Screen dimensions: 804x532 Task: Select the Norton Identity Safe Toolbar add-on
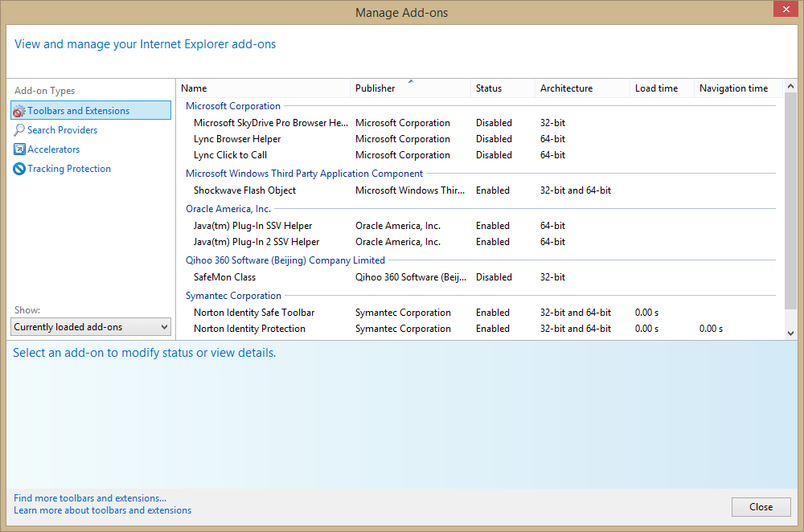254,313
